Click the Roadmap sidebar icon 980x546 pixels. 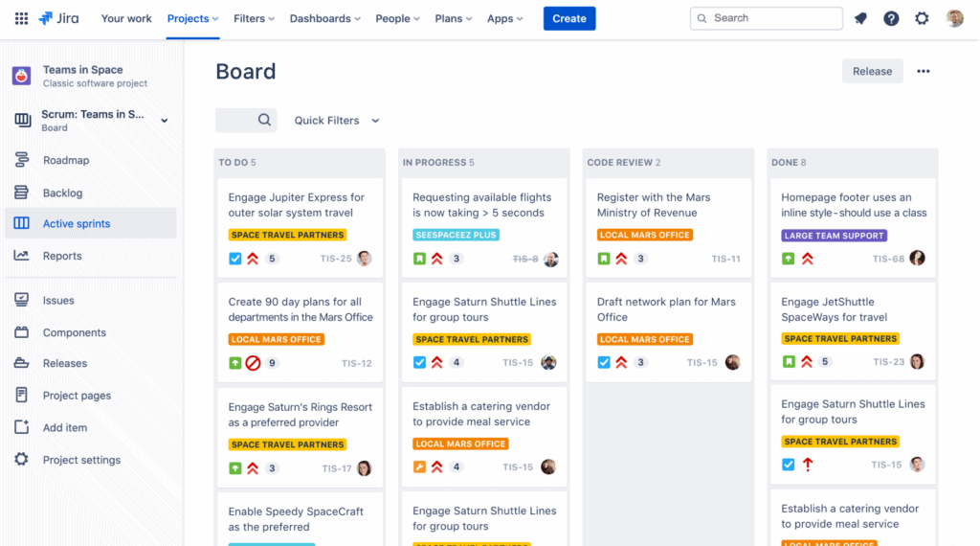tap(21, 160)
